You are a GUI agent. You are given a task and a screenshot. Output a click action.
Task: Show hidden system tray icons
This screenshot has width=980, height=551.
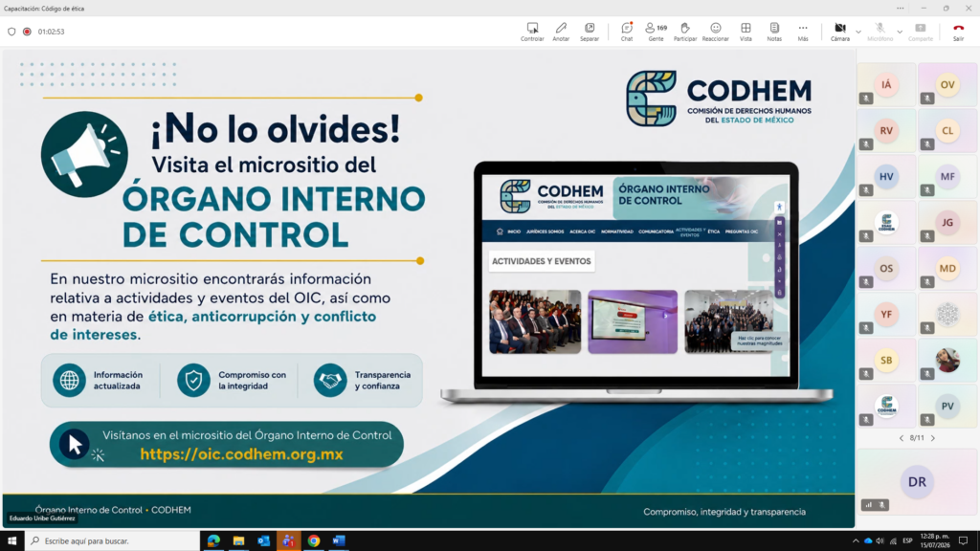(855, 541)
